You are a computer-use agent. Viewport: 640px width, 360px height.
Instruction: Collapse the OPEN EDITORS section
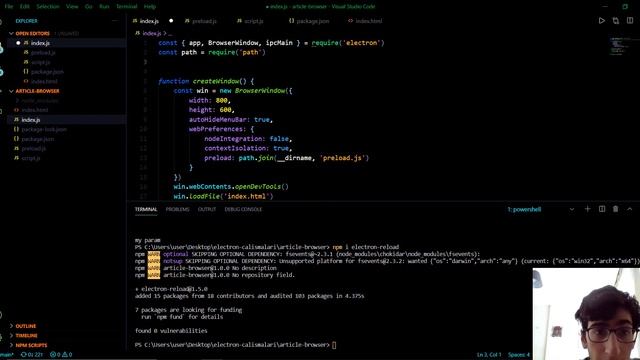[x=32, y=33]
